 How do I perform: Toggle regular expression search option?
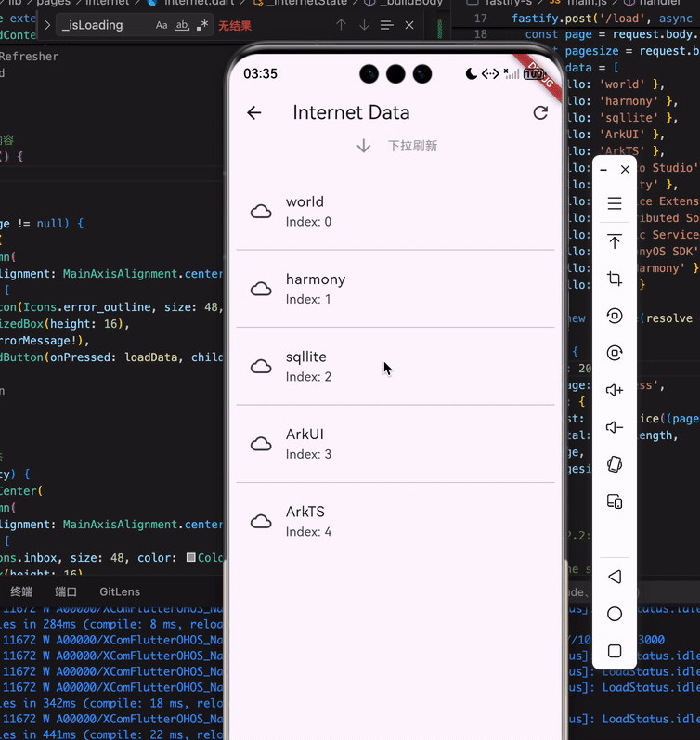(202, 25)
